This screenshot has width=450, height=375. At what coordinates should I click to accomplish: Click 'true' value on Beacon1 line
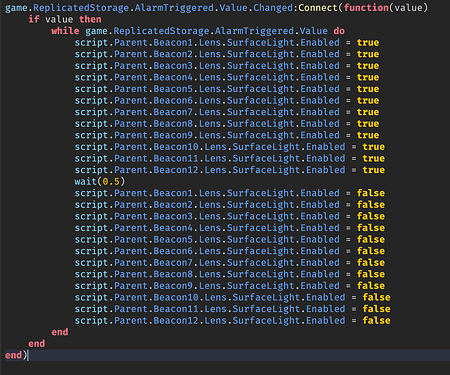pos(368,43)
